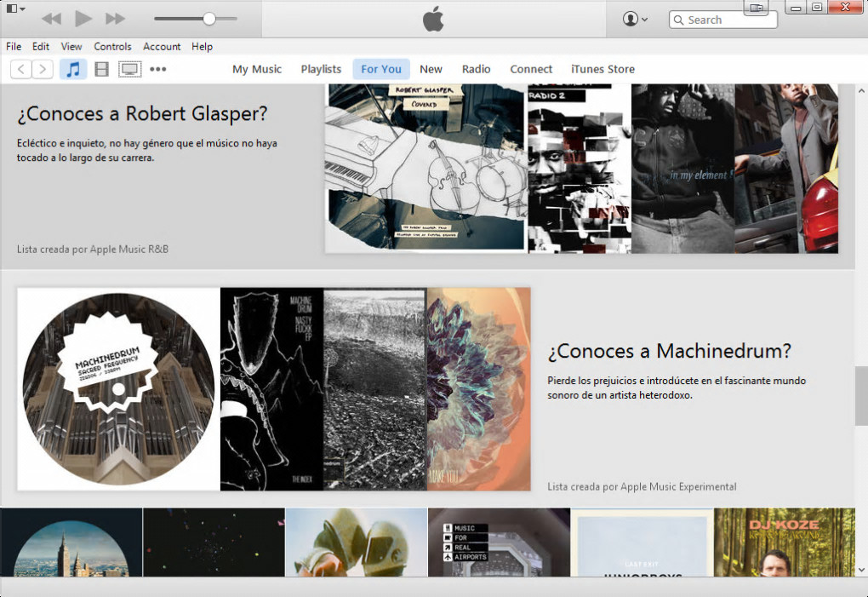Screen dimensions: 868x597
Task: Open the View menu
Action: pyautogui.click(x=71, y=47)
